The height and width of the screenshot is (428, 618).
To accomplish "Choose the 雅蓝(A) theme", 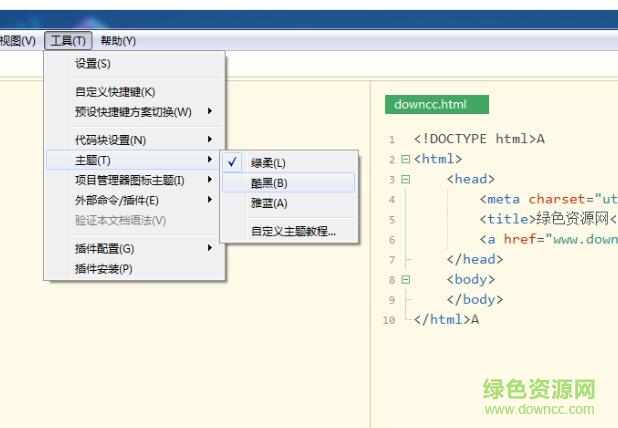I will 268,203.
